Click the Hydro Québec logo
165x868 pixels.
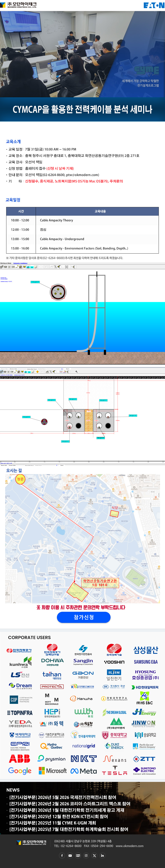[51, 746]
